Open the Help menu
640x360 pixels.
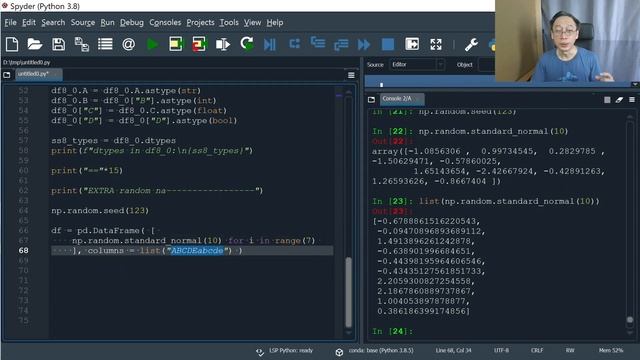pos(275,22)
